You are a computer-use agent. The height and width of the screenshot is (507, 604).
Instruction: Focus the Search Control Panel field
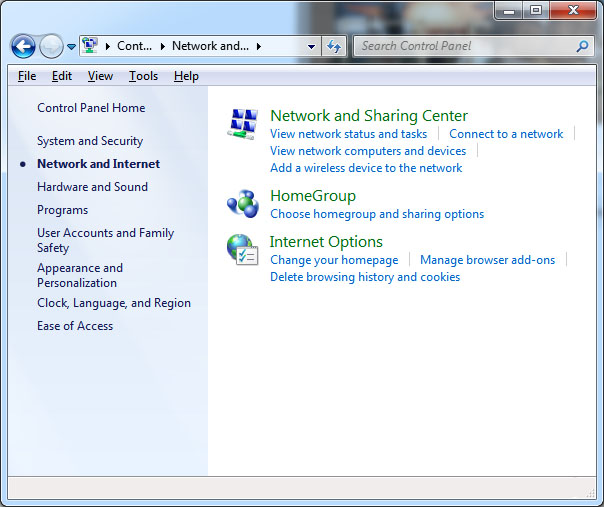pyautogui.click(x=473, y=46)
